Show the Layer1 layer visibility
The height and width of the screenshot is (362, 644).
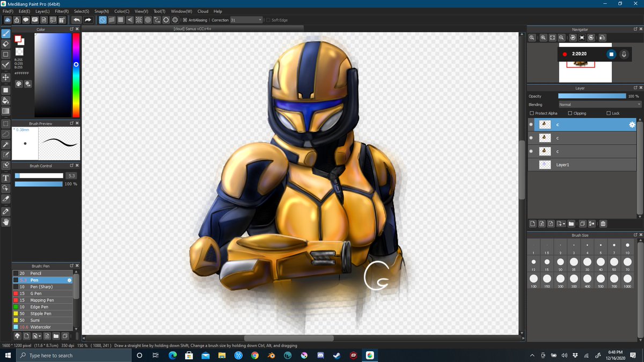(x=531, y=165)
